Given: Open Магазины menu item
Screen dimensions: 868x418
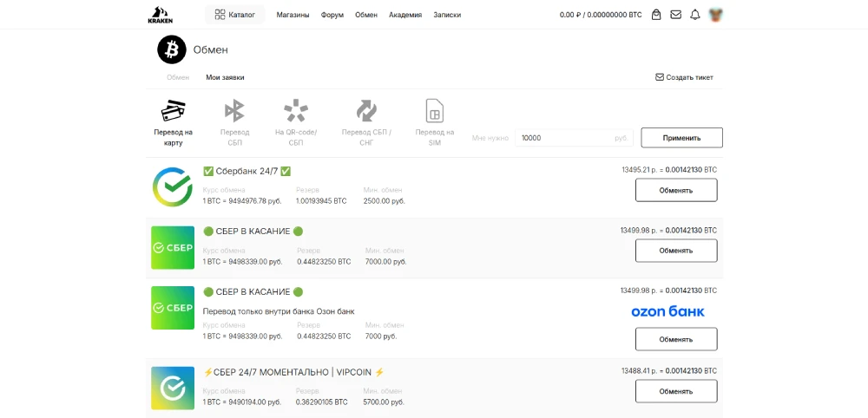Looking at the screenshot, I should click(x=293, y=15).
